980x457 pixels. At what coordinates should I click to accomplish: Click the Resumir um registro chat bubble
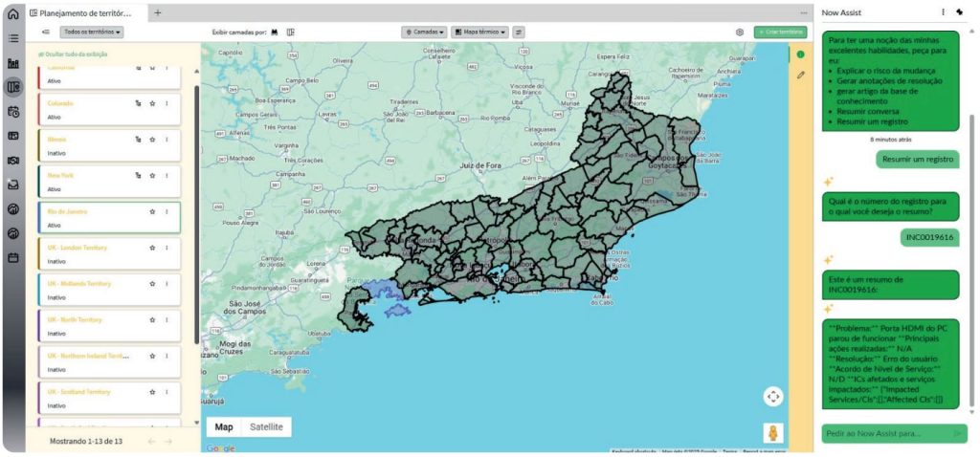(x=917, y=160)
